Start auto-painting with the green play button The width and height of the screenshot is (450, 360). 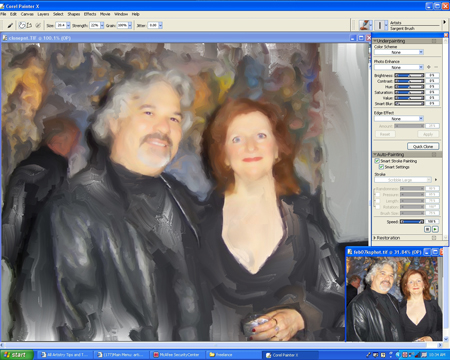[x=435, y=229]
